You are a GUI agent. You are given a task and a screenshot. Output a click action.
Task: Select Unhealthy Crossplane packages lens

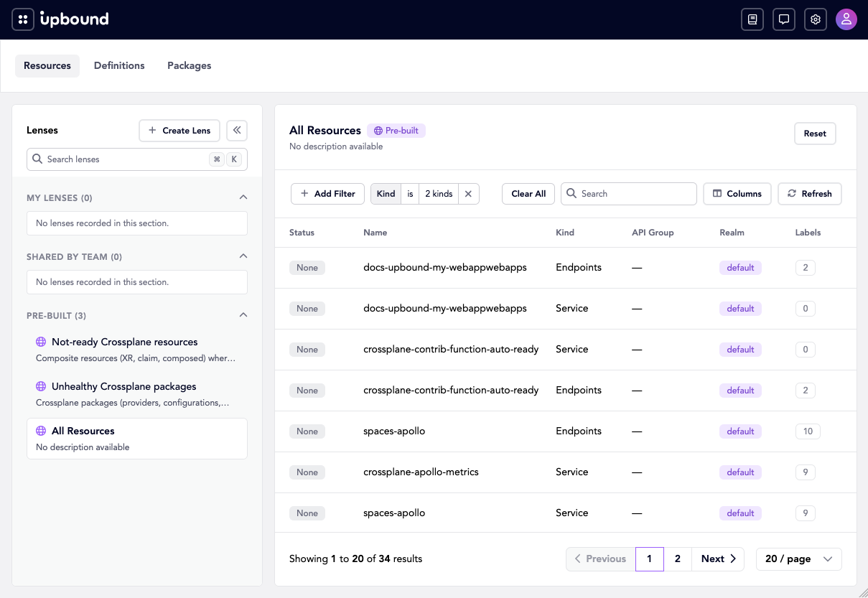pyautogui.click(x=137, y=394)
